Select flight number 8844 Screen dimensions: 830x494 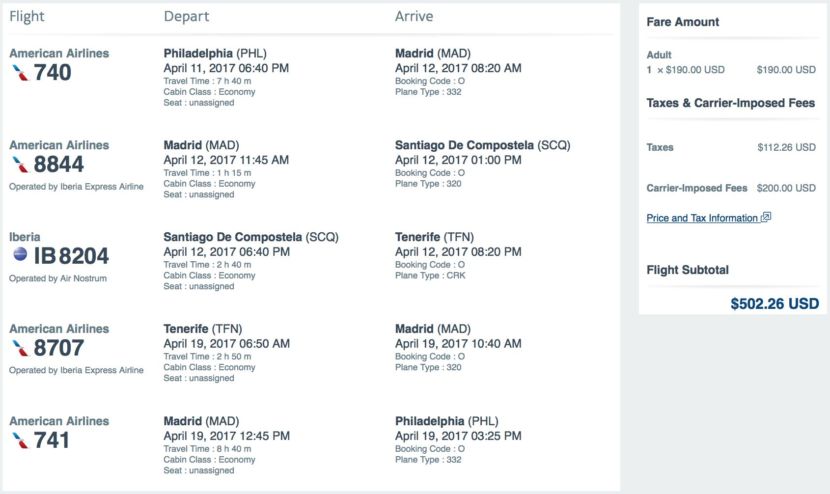pos(59,165)
